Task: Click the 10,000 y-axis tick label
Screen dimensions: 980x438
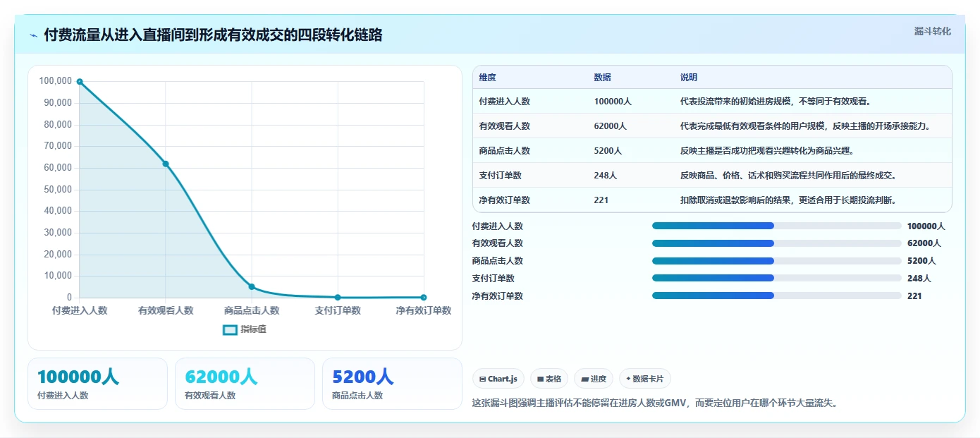Action: click(58, 276)
